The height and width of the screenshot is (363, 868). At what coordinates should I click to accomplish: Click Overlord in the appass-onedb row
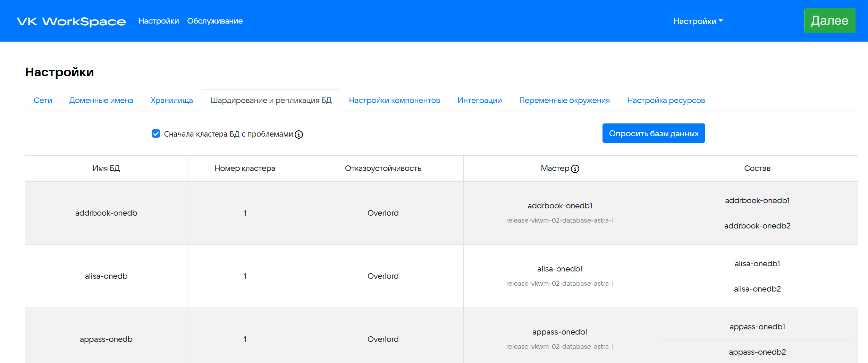[x=383, y=339]
